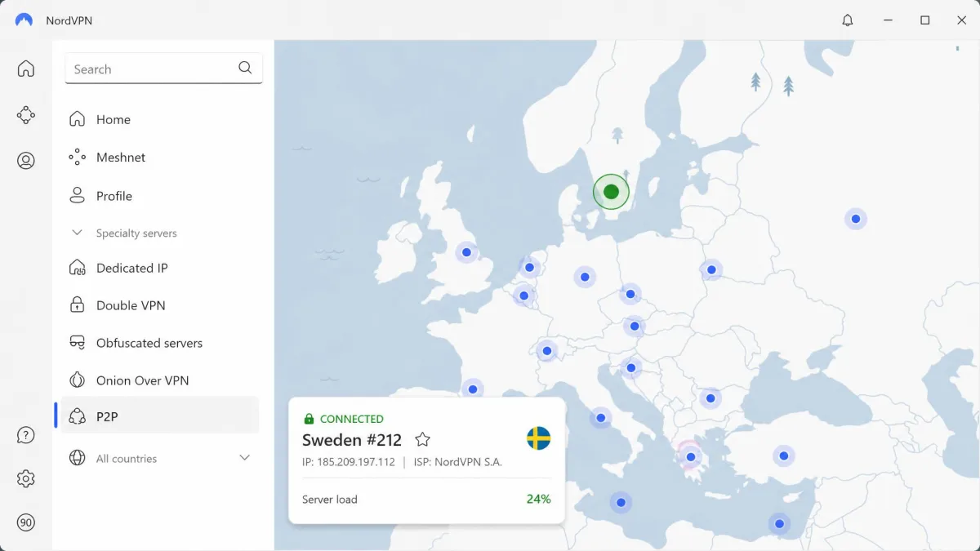Select the Belgium map server pin
The width and height of the screenshot is (980, 551).
[523, 295]
